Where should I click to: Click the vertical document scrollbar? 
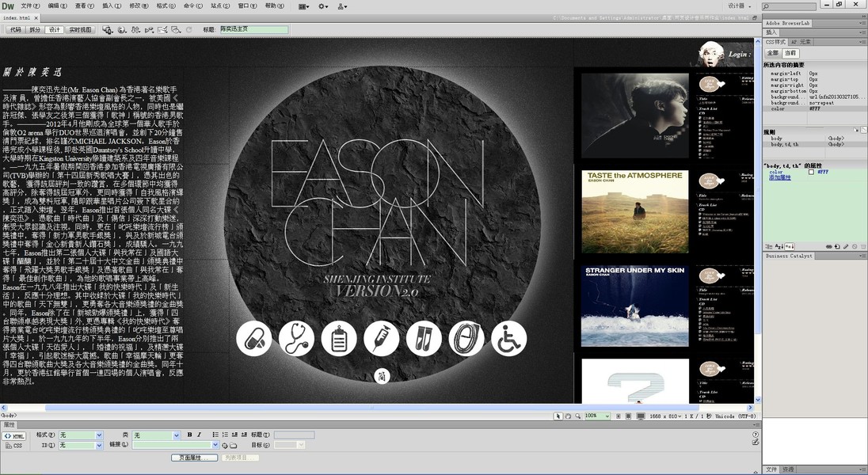coord(758,222)
